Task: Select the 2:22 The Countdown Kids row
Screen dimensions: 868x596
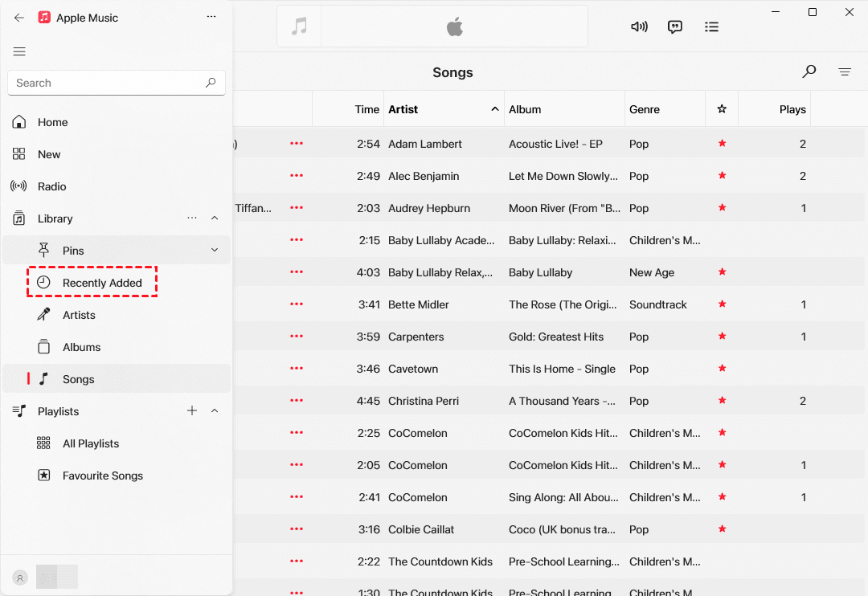Action: [x=548, y=561]
